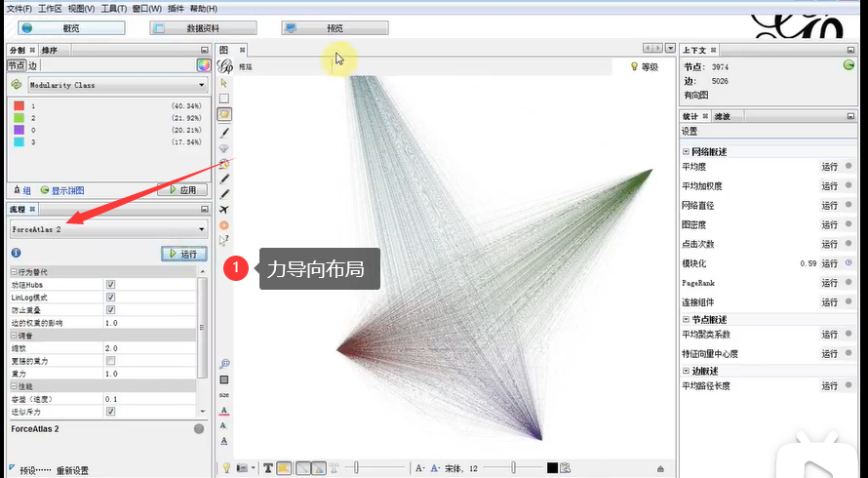Select the cursor question-mark edit tool

pos(223,240)
